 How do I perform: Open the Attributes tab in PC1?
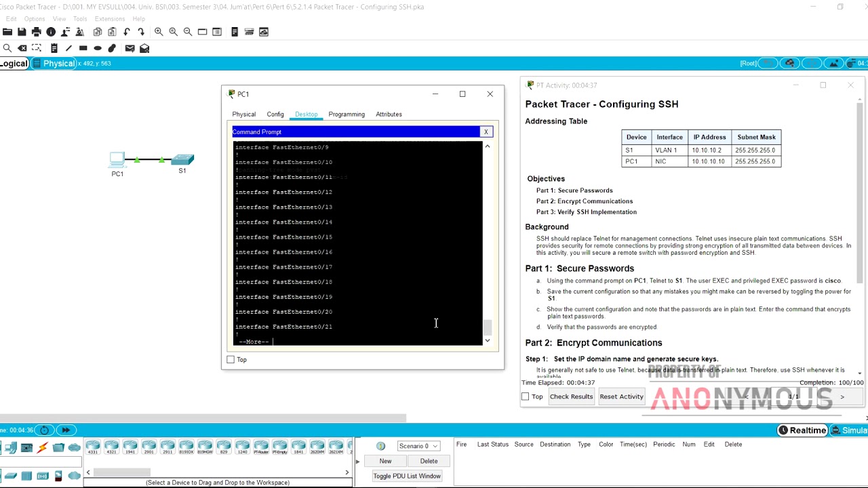coord(389,115)
